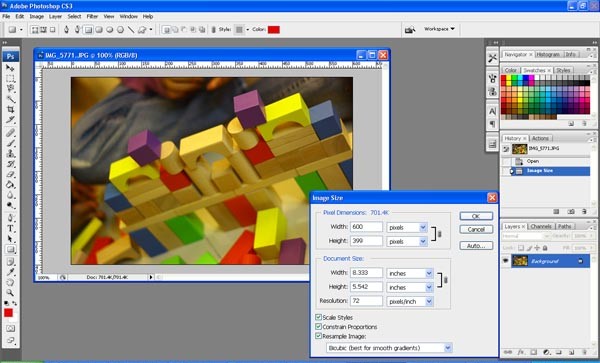Hide the Background layer with eye icon
Viewport: 600px width, 363px height.
tap(506, 261)
